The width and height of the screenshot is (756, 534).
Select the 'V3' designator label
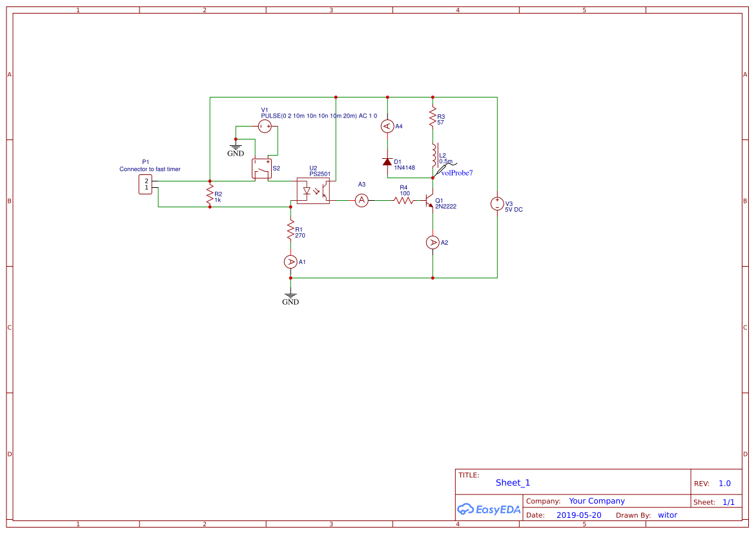(509, 204)
